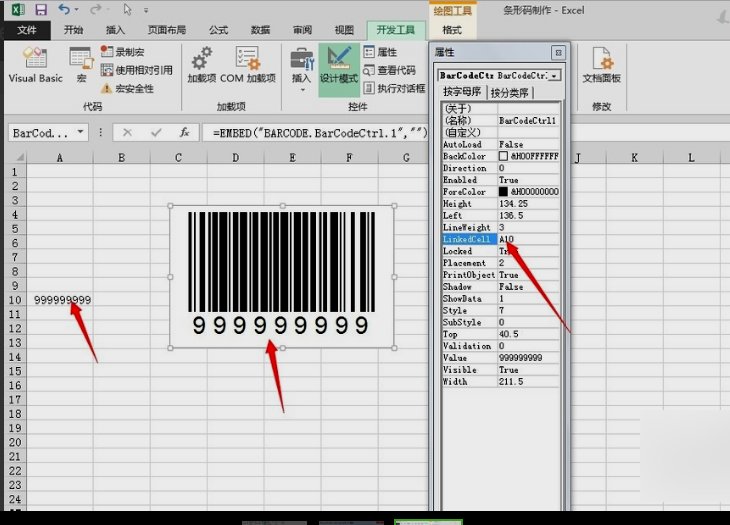Click the Select All corner triangle
Screen dimensions: 730x525
[x=18, y=157]
